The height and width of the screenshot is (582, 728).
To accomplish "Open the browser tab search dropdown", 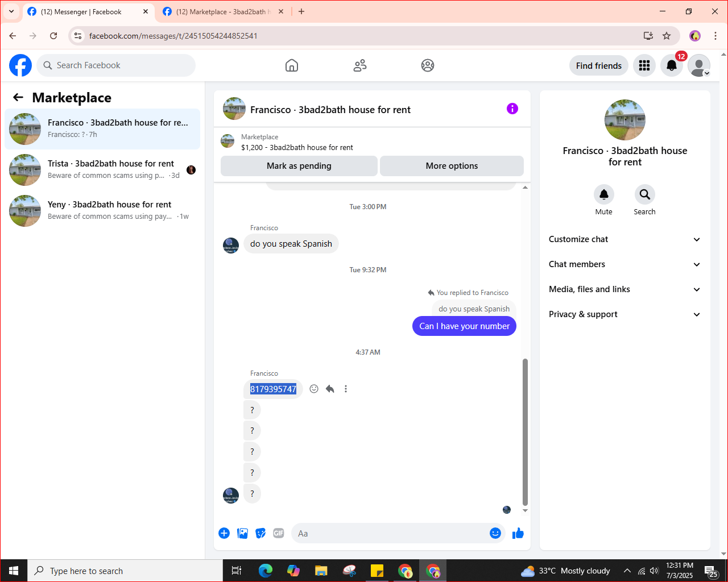I will pyautogui.click(x=11, y=11).
